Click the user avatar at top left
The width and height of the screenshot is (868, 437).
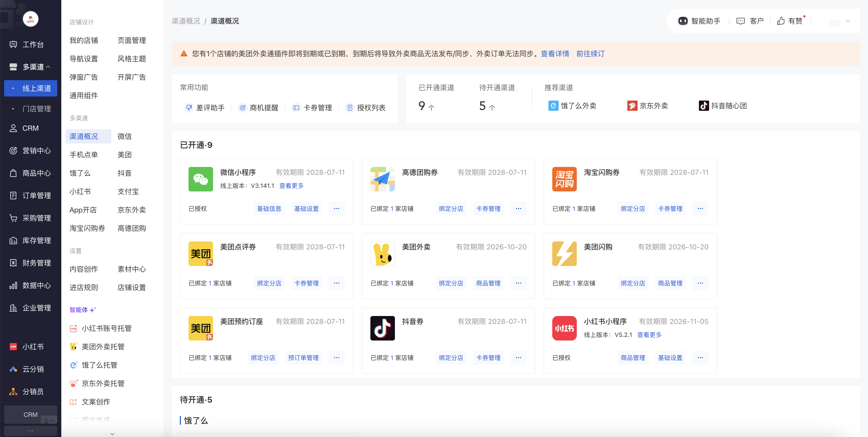[x=31, y=19]
